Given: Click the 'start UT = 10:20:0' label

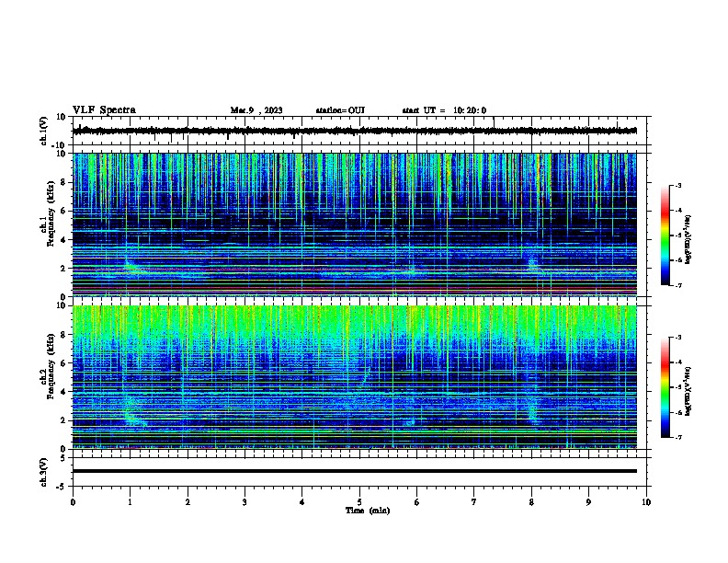Looking at the screenshot, I should click(x=444, y=110).
